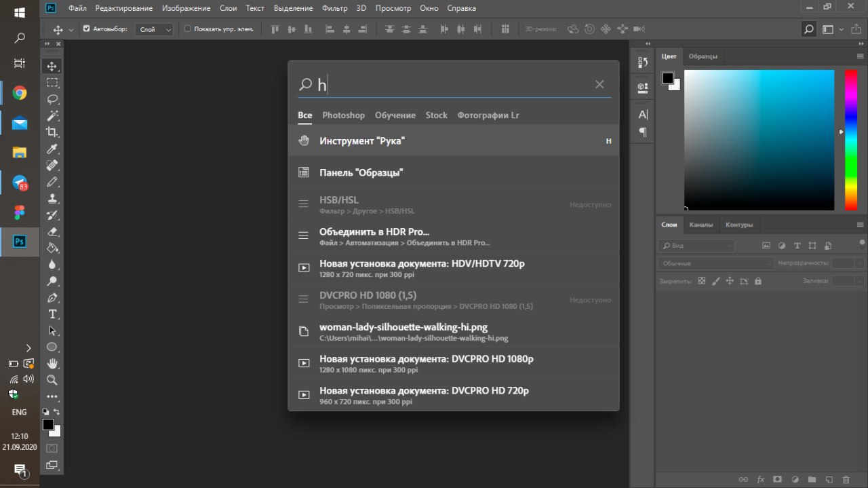Select the Blur tool
The width and height of the screenshot is (868, 488).
point(52,265)
